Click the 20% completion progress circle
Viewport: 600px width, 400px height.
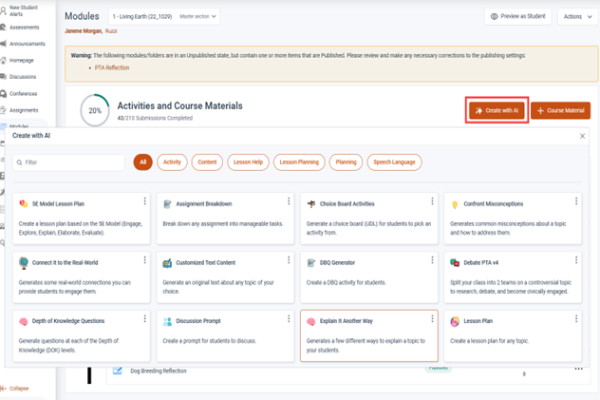click(95, 111)
